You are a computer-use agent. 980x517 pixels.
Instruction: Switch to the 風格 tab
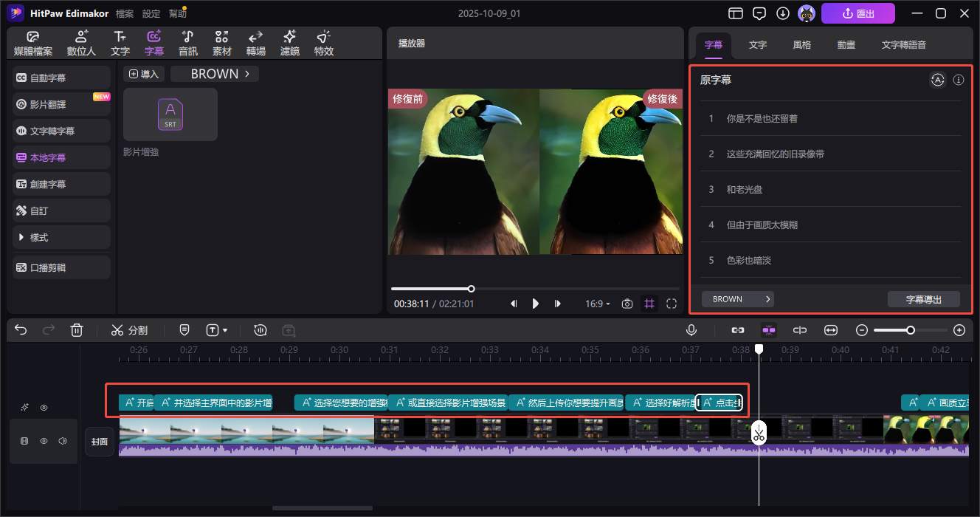pyautogui.click(x=801, y=44)
